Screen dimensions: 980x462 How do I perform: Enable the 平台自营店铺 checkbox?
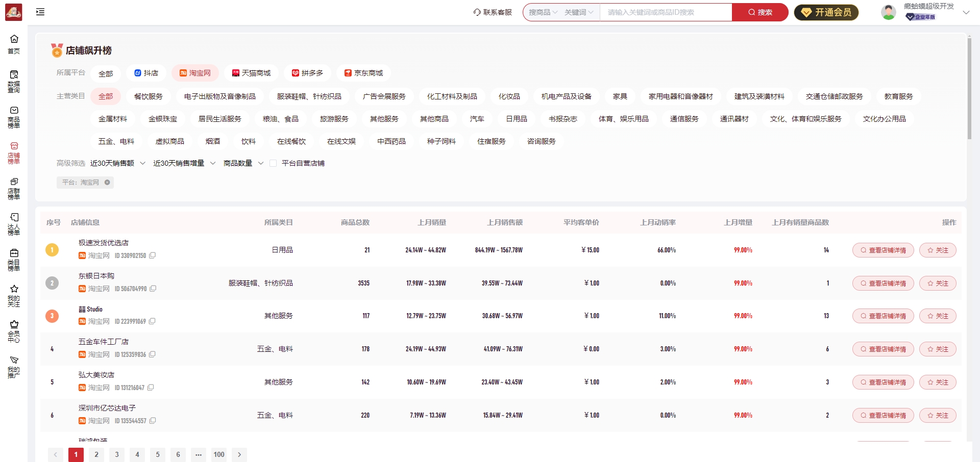(274, 163)
